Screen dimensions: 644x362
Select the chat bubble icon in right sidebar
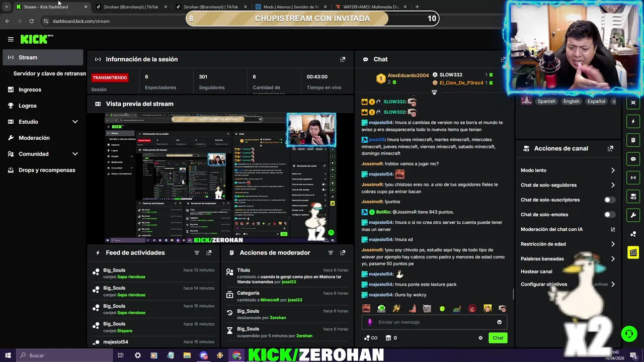(x=633, y=159)
